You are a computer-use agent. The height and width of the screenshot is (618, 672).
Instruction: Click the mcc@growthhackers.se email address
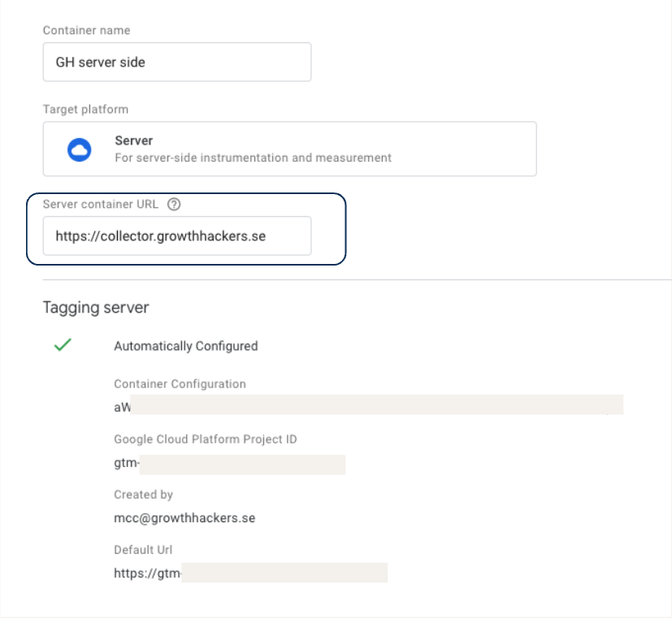(184, 517)
